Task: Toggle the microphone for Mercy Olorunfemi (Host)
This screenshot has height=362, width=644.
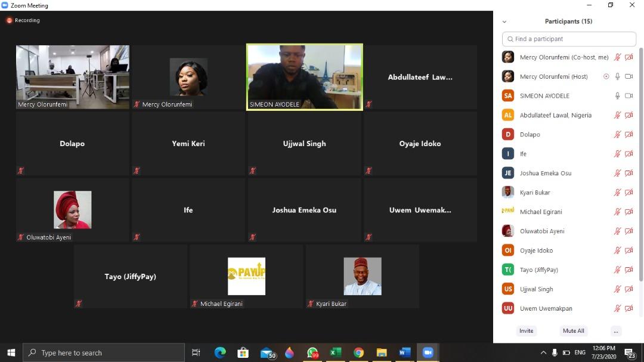Action: pyautogui.click(x=617, y=76)
